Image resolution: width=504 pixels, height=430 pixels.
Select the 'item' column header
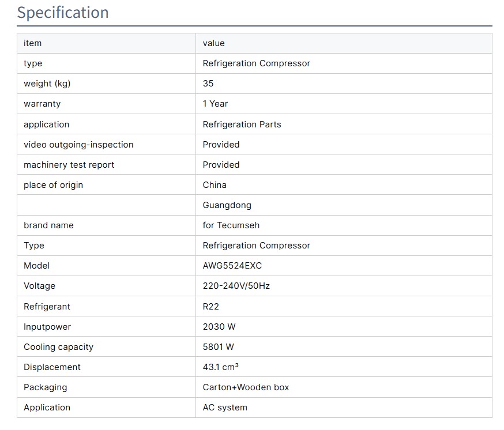(x=32, y=43)
